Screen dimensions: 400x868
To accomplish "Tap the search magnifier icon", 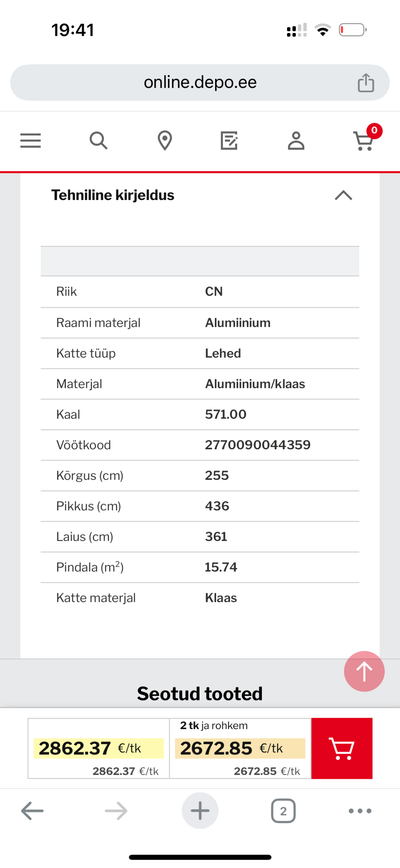I will point(99,141).
